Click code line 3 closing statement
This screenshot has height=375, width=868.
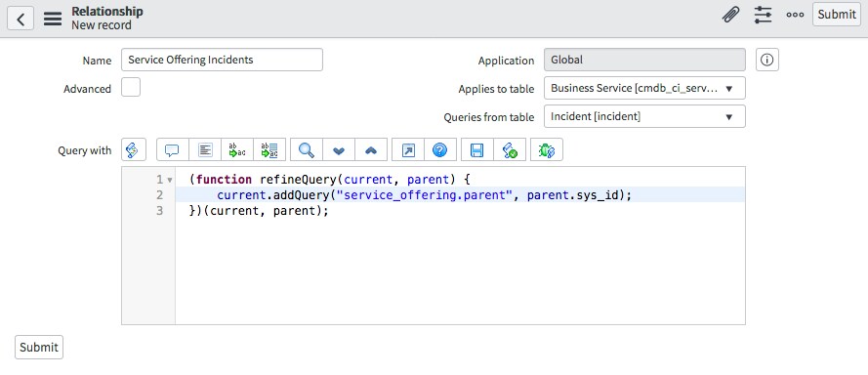pos(259,211)
